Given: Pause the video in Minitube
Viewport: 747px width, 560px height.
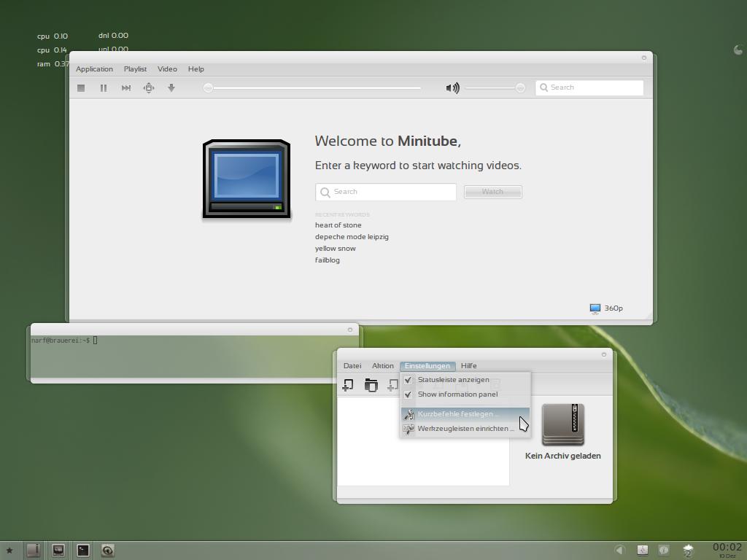Looking at the screenshot, I should pos(104,88).
